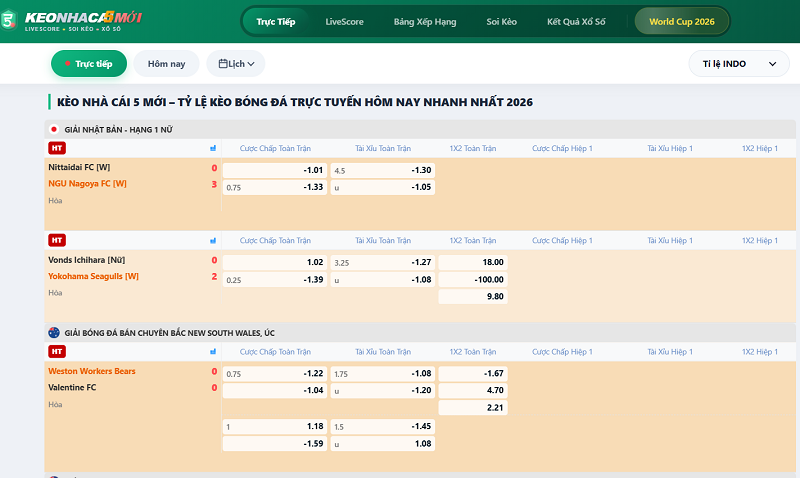The width and height of the screenshot is (800, 478).
Task: Click the Keonhacai5 Mới logo
Action: 71,20
